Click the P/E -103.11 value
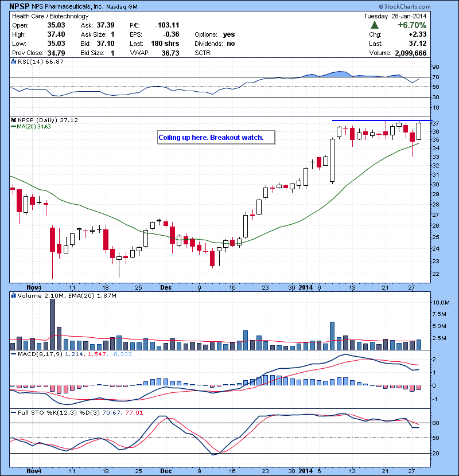 click(167, 25)
